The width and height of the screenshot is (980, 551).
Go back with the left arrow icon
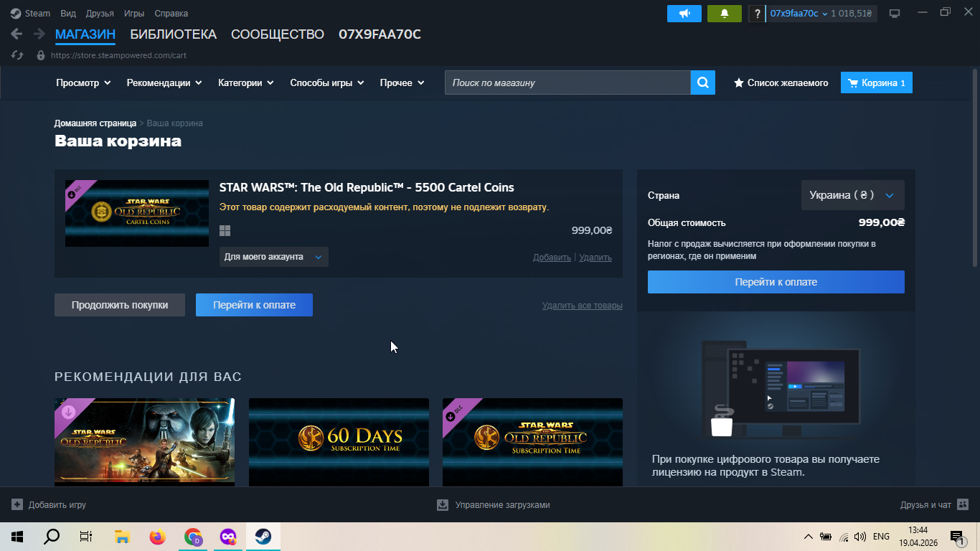(17, 34)
